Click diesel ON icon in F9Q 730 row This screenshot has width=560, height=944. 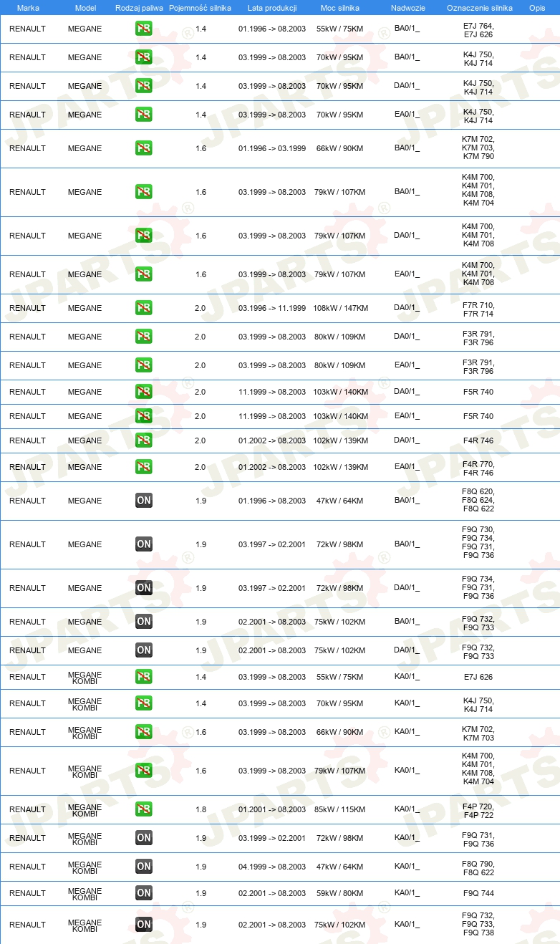coord(144,544)
